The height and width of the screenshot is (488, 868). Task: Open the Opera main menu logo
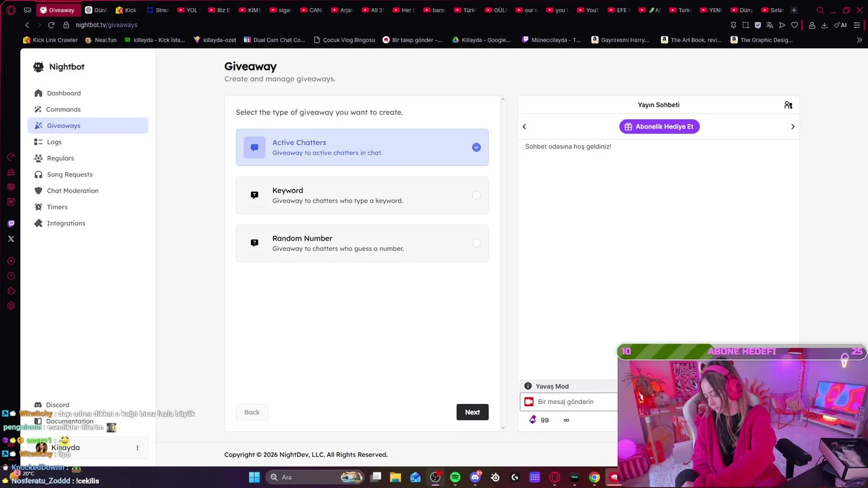(x=11, y=10)
